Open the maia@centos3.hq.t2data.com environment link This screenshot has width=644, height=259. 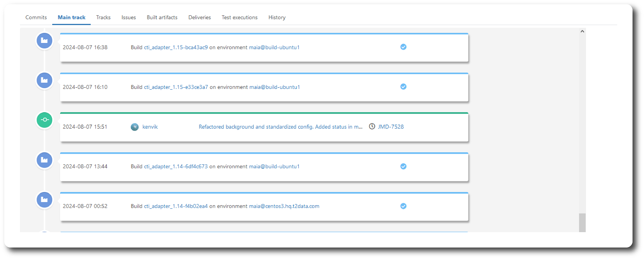[x=284, y=206]
